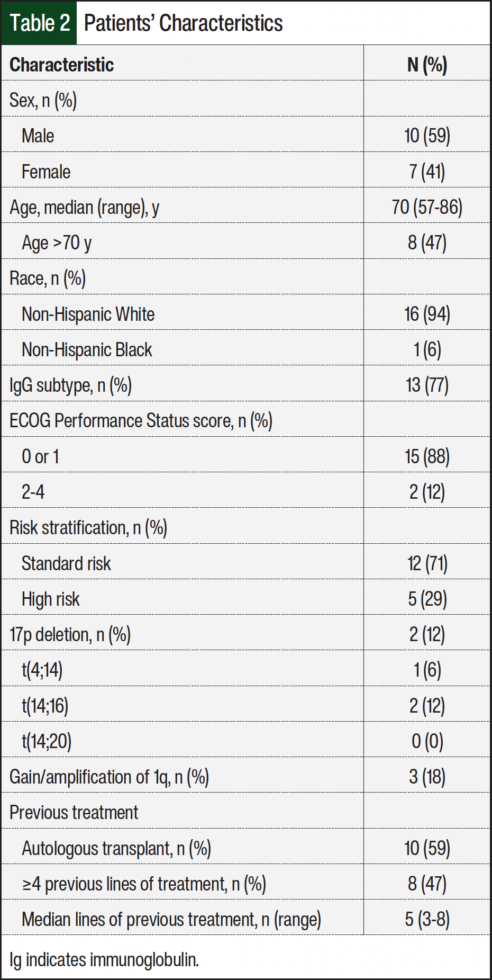The image size is (492, 980).
Task: Click the Non-Hispanic Black row label
Action: coord(87,349)
